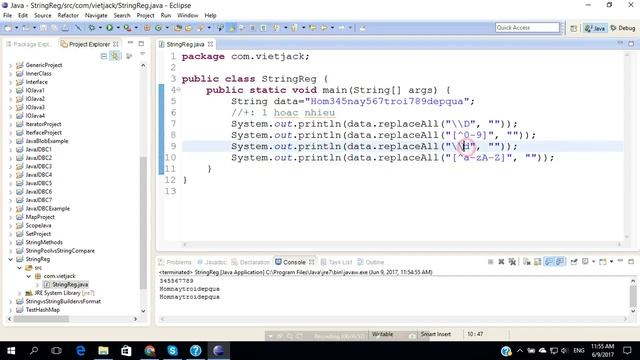Screen dimensions: 640x360
Task: Click the Console vertical scrollbar
Action: pos(633,296)
